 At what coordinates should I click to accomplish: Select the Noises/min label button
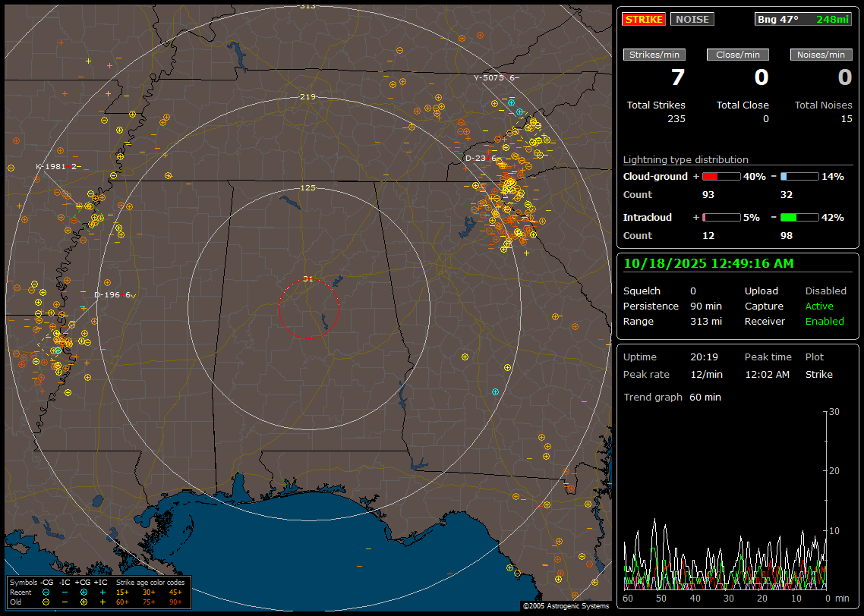click(821, 55)
